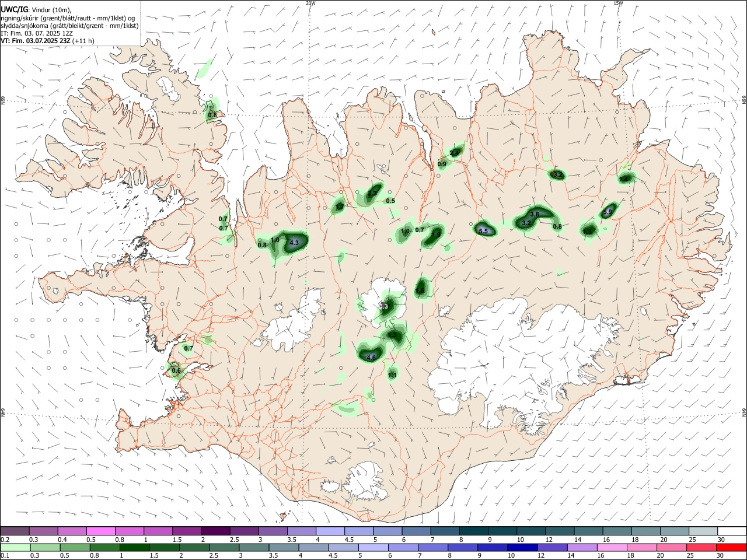Pick the bright magenta 0.5 swatch in the legend
Image resolution: width=747 pixels, height=560 pixels.
click(101, 531)
